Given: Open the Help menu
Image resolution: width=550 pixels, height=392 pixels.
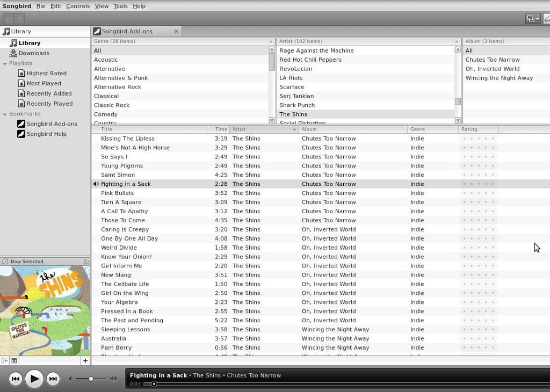Looking at the screenshot, I should coord(139,6).
